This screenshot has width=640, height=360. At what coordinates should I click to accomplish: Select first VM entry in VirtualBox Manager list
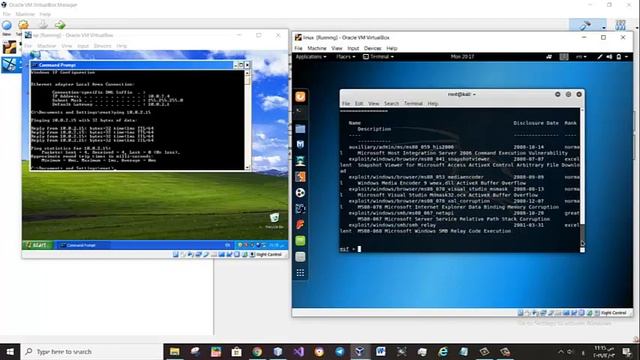point(11,47)
